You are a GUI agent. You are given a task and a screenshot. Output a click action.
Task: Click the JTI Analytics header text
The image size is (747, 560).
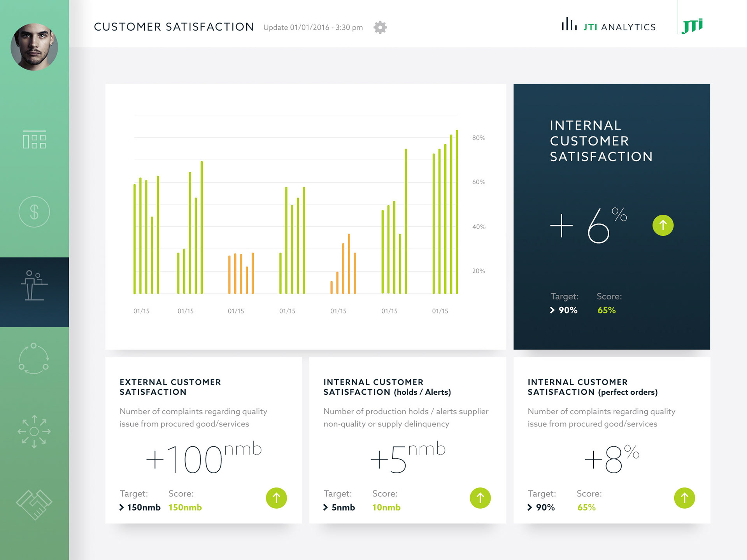619,27
